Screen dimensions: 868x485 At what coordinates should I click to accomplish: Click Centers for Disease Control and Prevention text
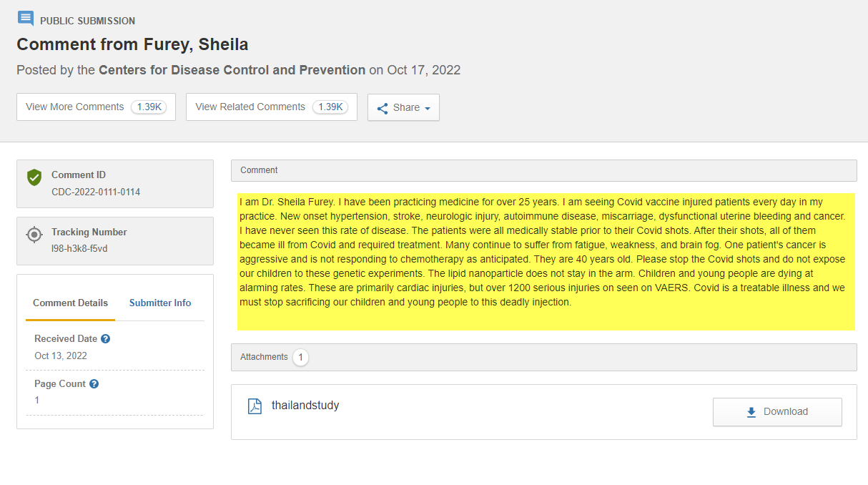tap(232, 70)
